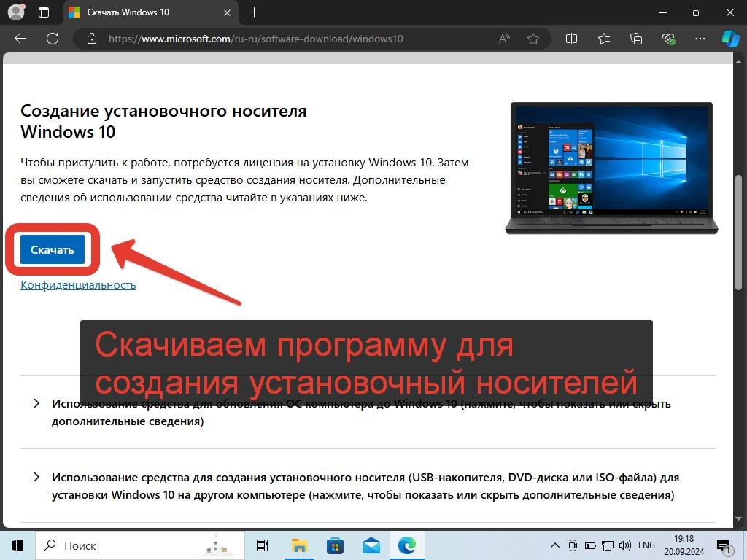
Task: Click the blue Скачать download button
Action: click(52, 249)
